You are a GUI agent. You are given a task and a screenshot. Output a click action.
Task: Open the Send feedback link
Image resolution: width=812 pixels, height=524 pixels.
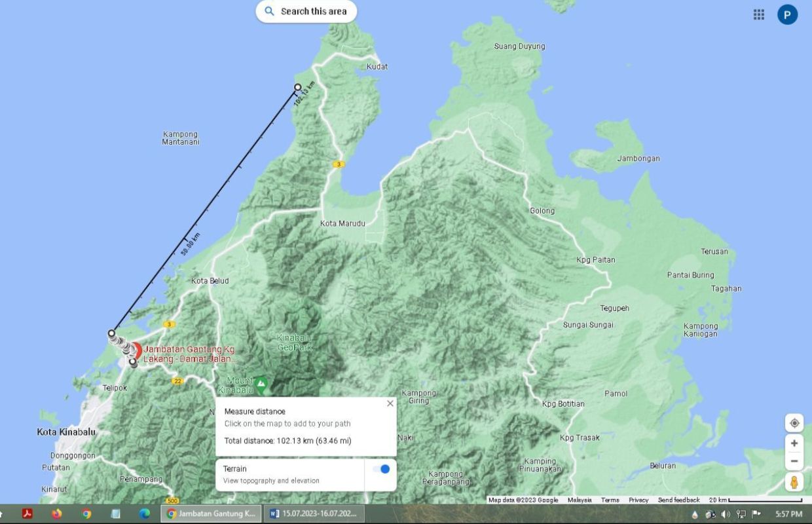coord(678,500)
